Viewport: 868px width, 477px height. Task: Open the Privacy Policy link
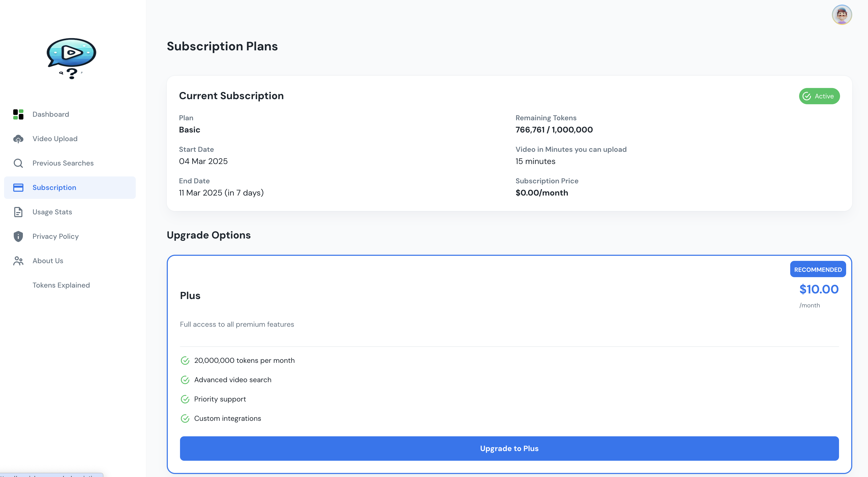pos(56,236)
